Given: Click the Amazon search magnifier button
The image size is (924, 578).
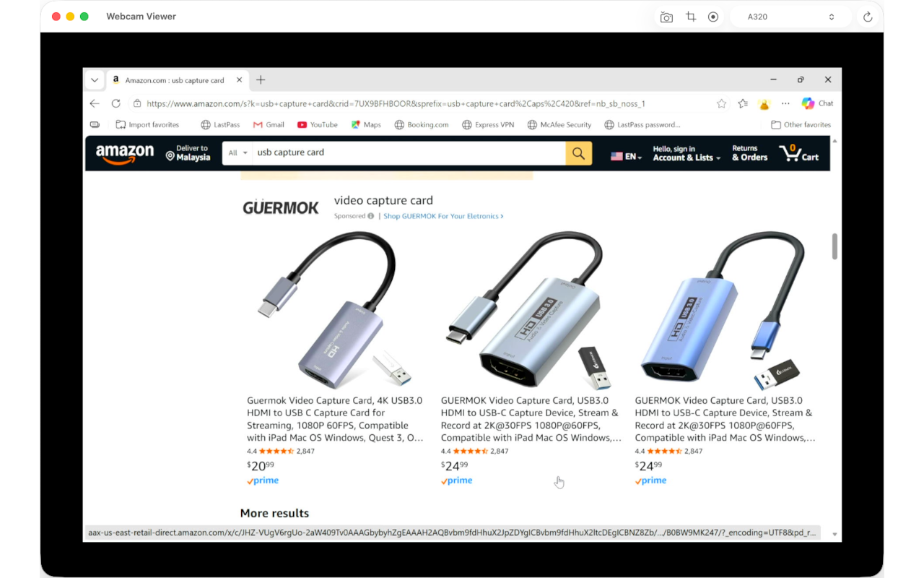Looking at the screenshot, I should point(578,153).
